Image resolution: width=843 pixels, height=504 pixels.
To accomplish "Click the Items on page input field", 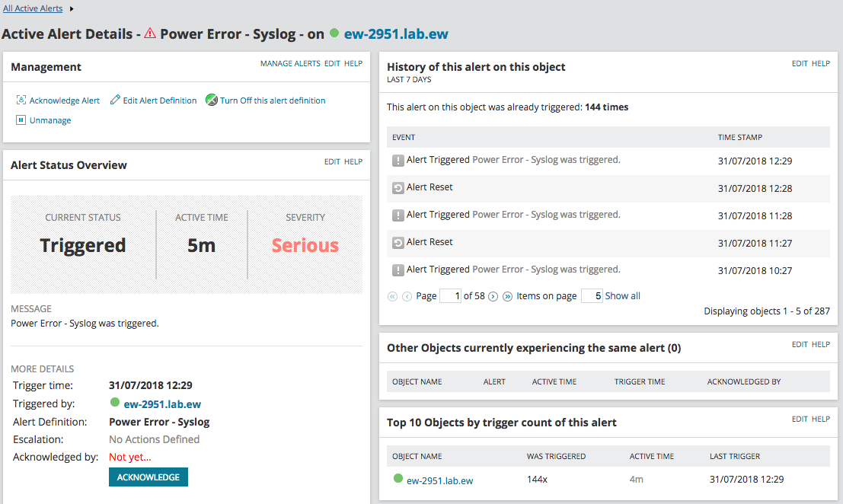I will [x=592, y=296].
